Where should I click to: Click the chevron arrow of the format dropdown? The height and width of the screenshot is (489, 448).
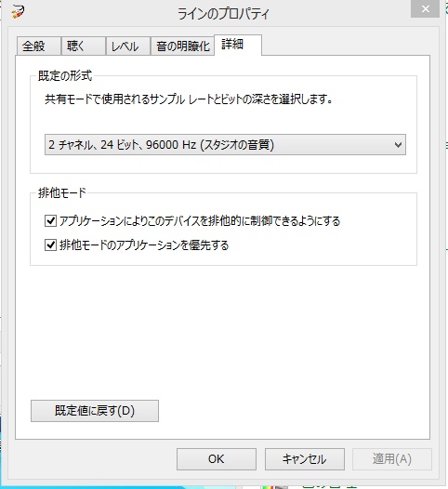[x=398, y=145]
